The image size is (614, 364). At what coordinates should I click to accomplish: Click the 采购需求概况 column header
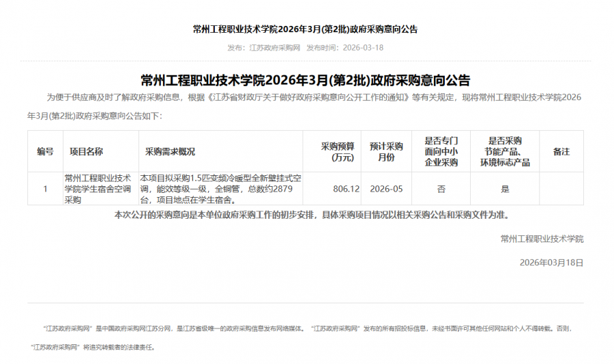[x=170, y=151]
